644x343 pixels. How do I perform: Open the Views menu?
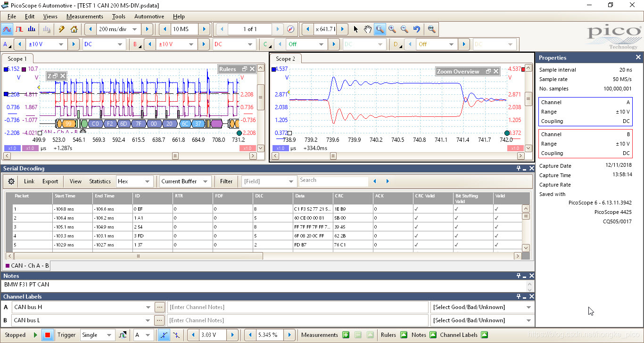pyautogui.click(x=50, y=16)
